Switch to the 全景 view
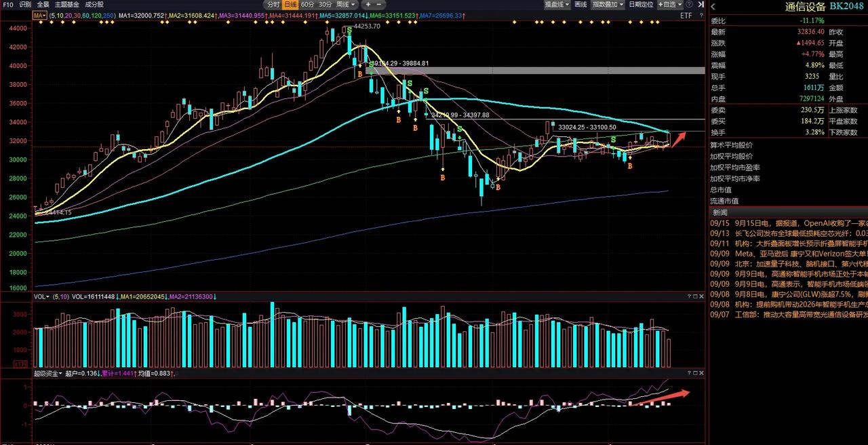Image resolution: width=868 pixels, height=445 pixels. 43,4
